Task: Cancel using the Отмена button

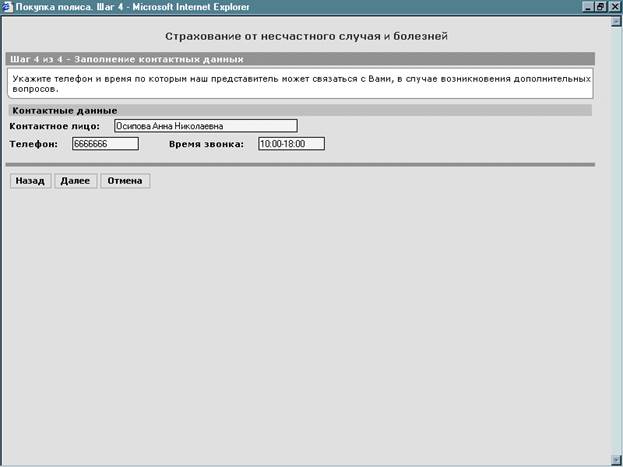Action: point(125,181)
